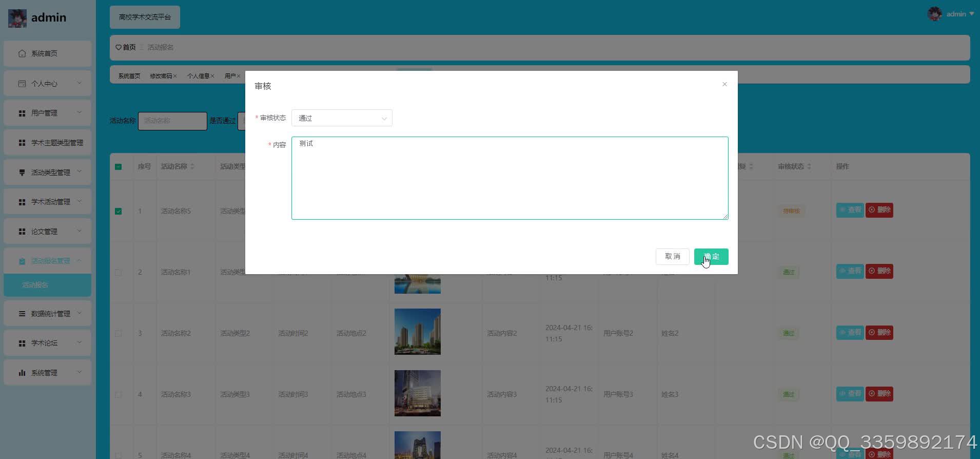Click bar chart icon beside 系统管理

click(x=22, y=373)
